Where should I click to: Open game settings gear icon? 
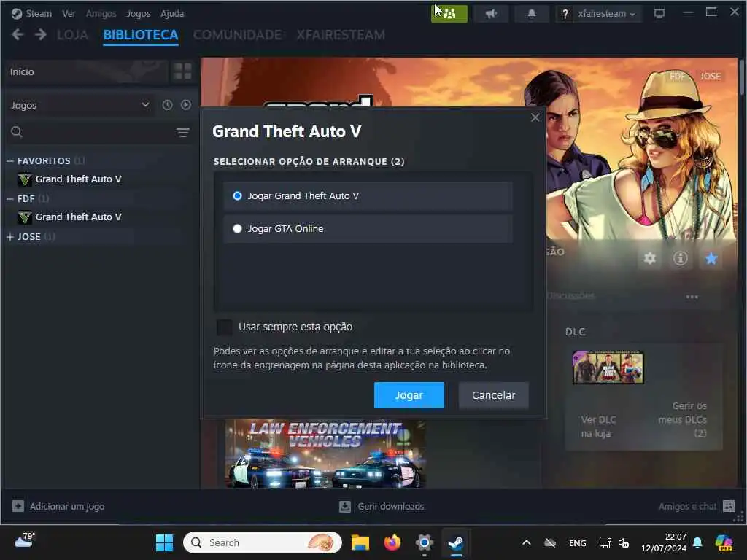(650, 259)
